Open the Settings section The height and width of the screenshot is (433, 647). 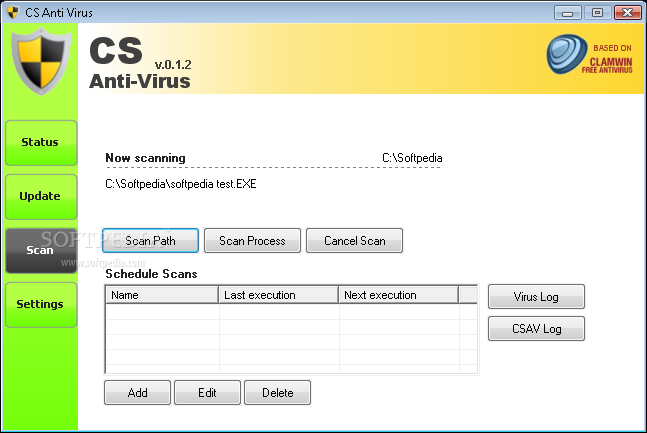41,305
